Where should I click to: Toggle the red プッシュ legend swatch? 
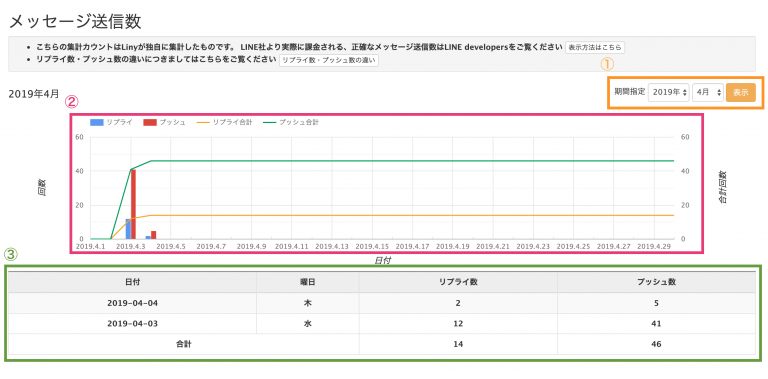click(149, 123)
